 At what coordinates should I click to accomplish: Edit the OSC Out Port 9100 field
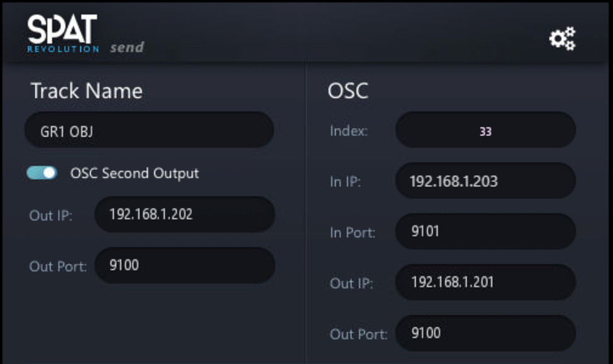click(x=485, y=334)
